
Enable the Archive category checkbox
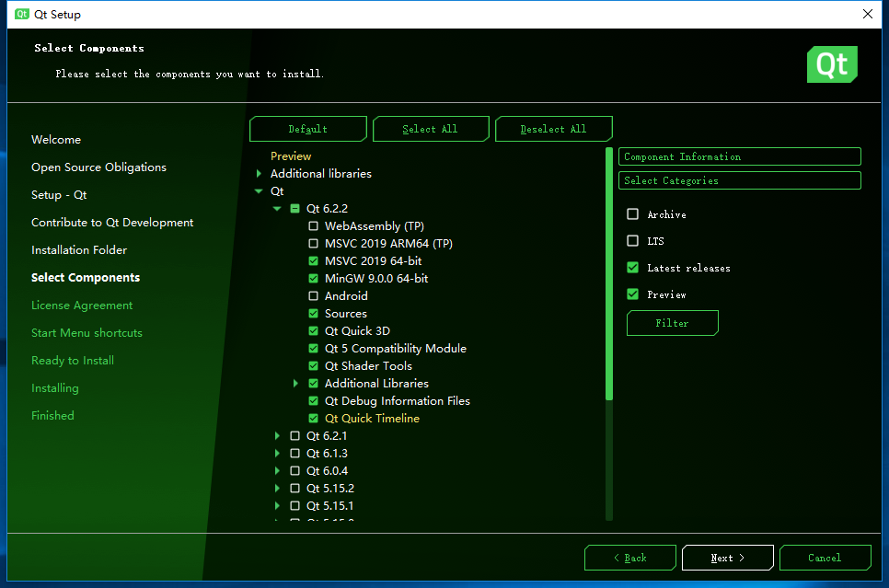click(x=633, y=213)
